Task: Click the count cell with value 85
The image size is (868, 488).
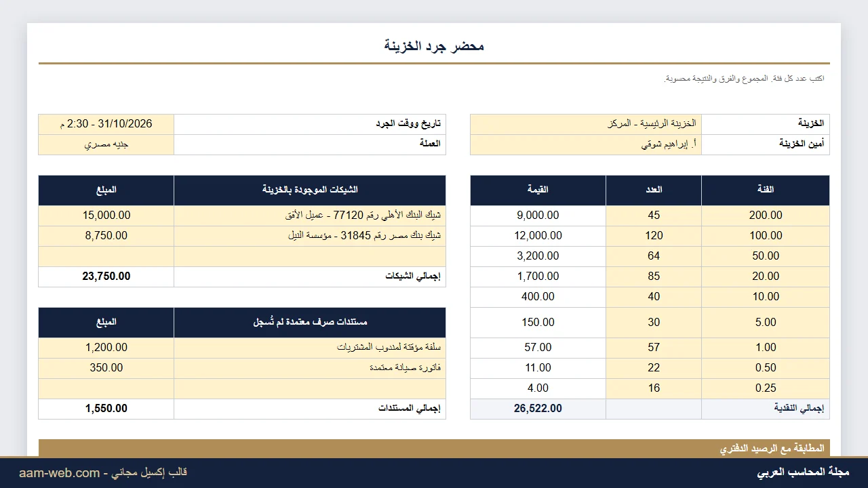Action: point(654,277)
